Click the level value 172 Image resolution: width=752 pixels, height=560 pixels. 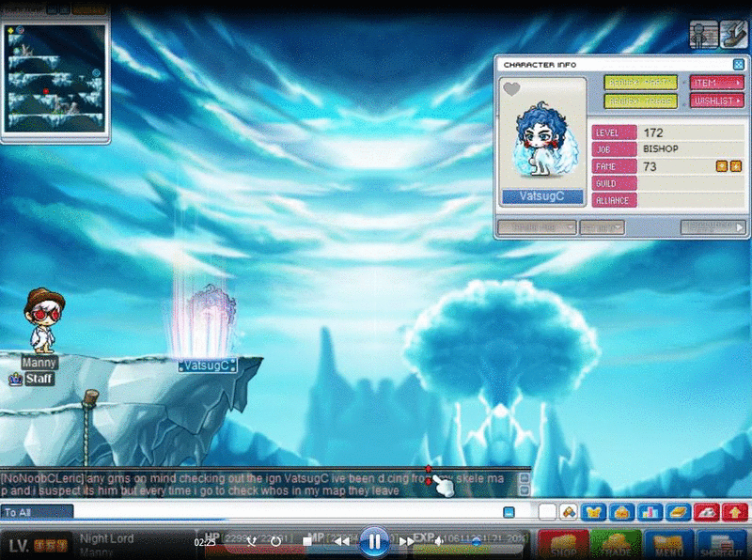tap(653, 132)
